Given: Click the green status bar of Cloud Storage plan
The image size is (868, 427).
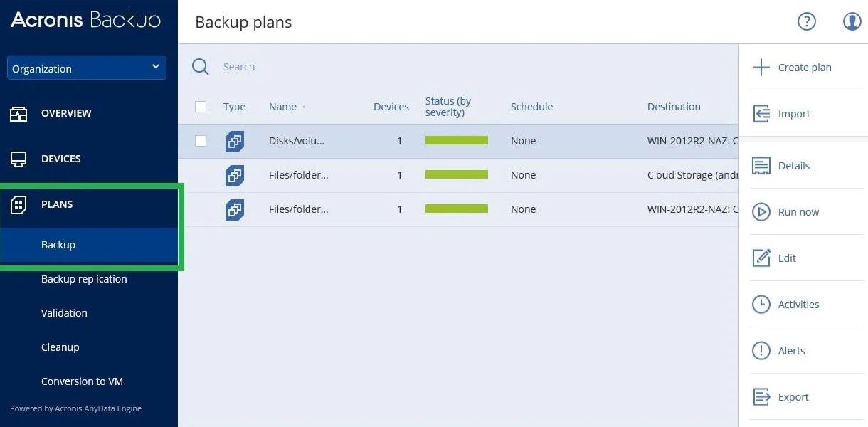Looking at the screenshot, I should coord(457,175).
